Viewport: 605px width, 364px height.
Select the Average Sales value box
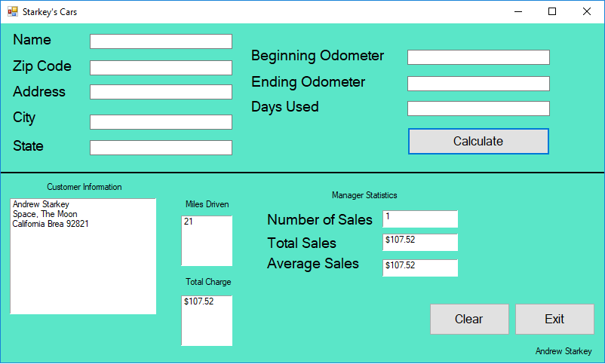tap(420, 268)
